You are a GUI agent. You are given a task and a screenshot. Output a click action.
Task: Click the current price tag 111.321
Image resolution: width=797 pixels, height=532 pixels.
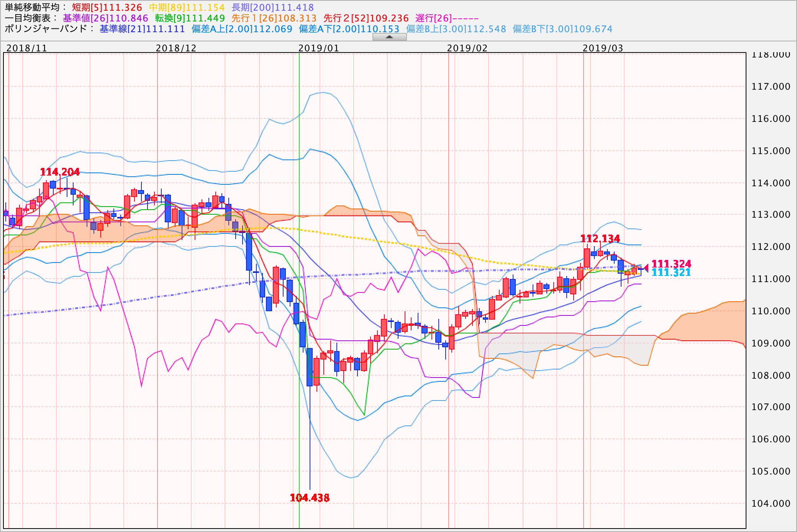671,273
